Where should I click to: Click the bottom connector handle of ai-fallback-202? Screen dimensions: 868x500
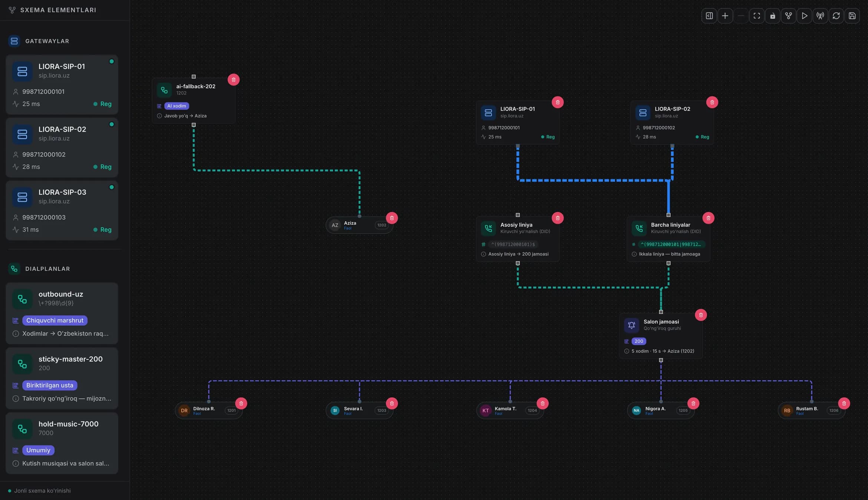tap(194, 125)
